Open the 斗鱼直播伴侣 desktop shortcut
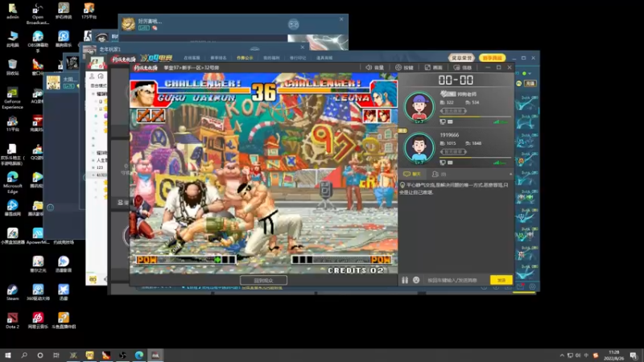The image size is (644, 362). point(64,320)
